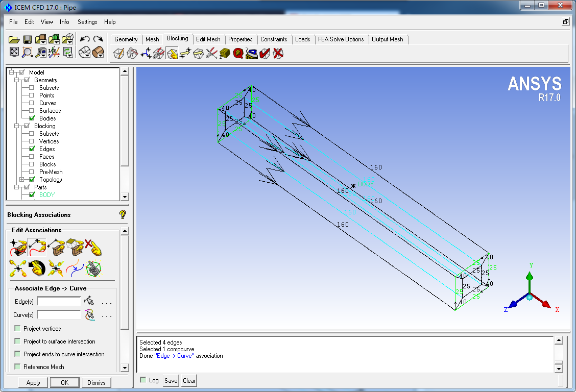576x392 pixels.
Task: Redo the last action
Action: tap(98, 39)
